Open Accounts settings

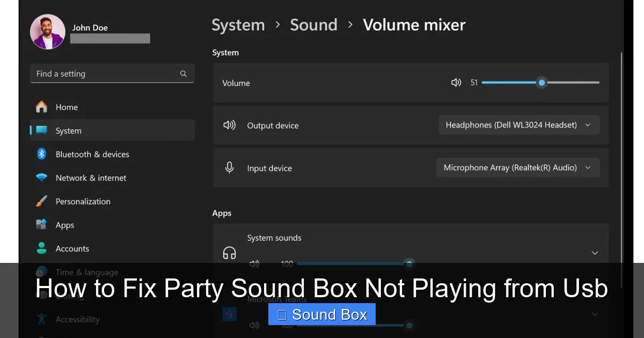pos(41,248)
